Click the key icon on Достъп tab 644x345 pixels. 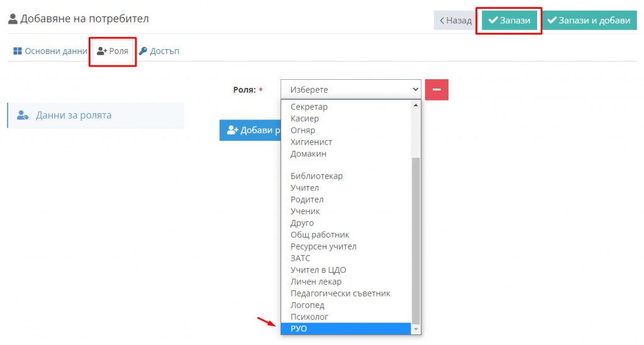[143, 51]
